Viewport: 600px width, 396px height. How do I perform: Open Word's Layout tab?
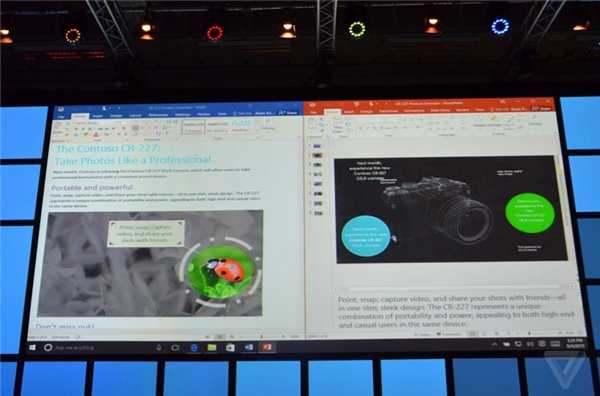click(x=135, y=115)
